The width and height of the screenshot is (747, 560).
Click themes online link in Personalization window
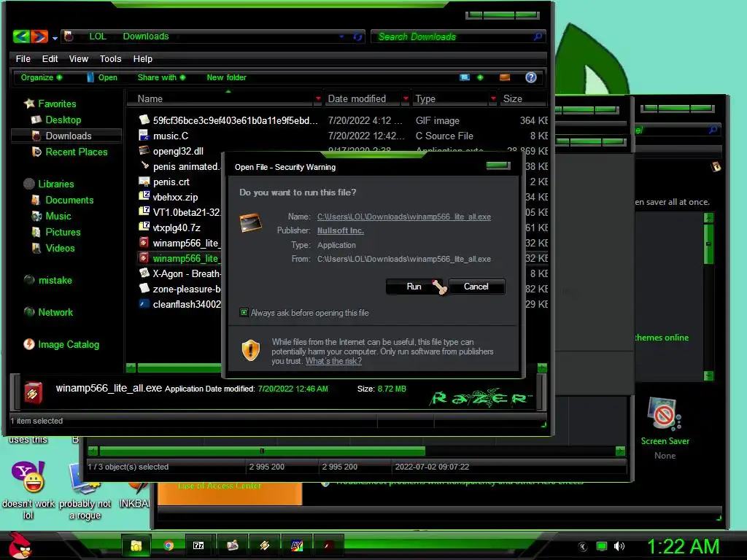pyautogui.click(x=662, y=338)
